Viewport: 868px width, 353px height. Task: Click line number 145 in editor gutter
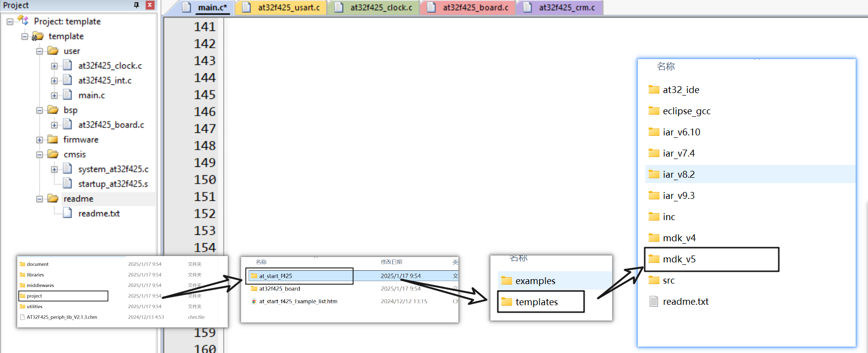click(205, 95)
